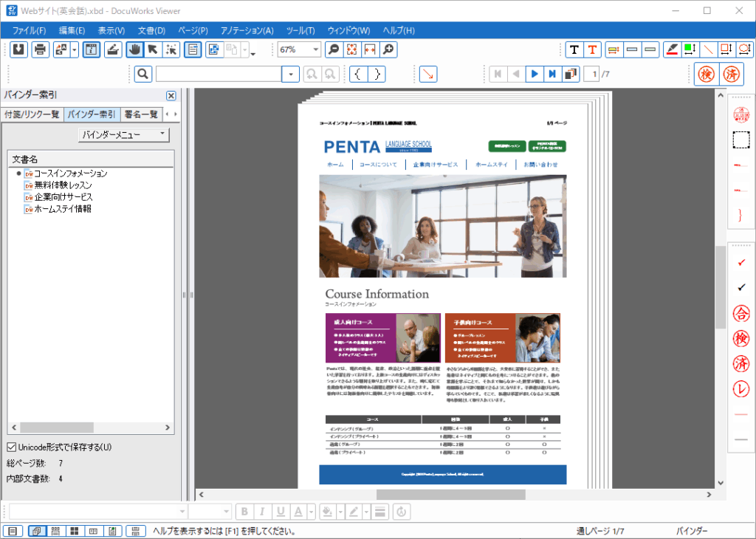Select 企業向けサービス in the document list
This screenshot has height=539, width=756.
63,197
